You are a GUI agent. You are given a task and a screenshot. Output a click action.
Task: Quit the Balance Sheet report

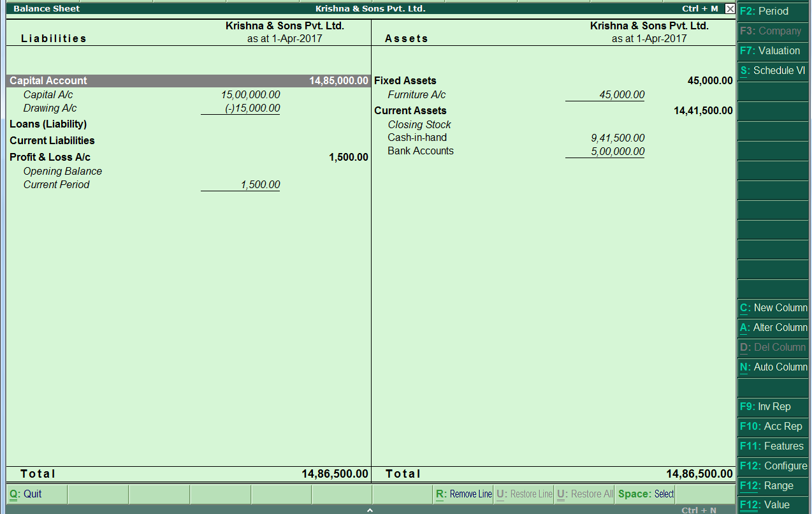19,494
